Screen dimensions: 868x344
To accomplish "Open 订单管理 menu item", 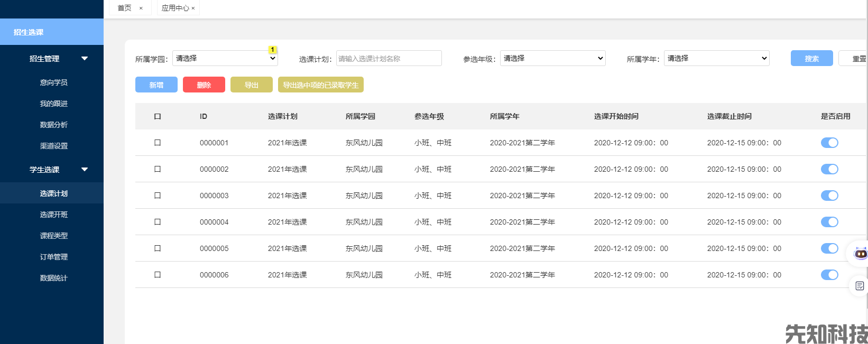I will 54,257.
